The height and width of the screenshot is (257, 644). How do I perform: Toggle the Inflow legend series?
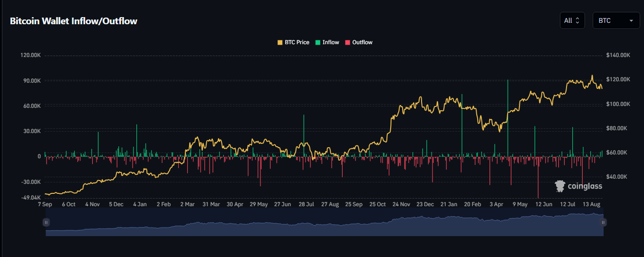point(327,42)
